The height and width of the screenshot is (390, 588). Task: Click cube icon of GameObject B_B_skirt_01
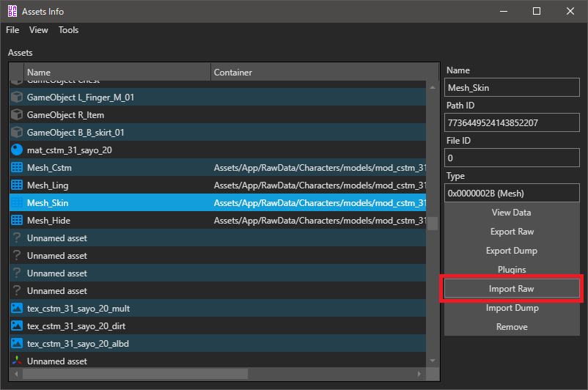pyautogui.click(x=17, y=133)
